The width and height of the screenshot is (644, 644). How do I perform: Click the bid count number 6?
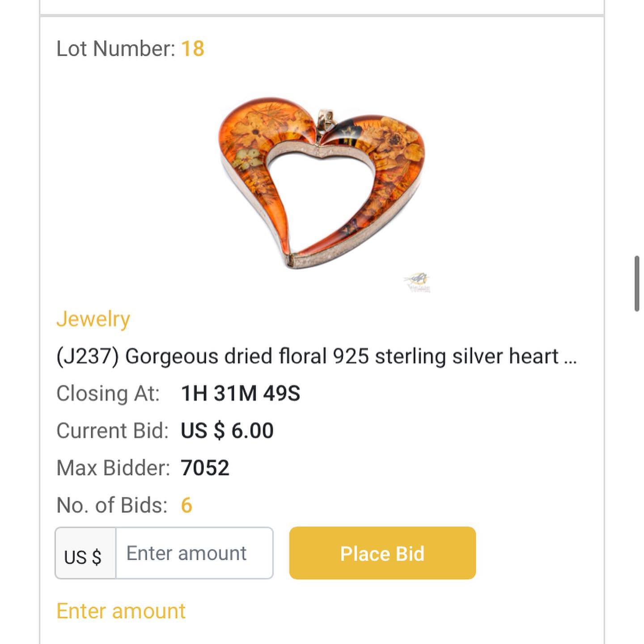tap(186, 505)
